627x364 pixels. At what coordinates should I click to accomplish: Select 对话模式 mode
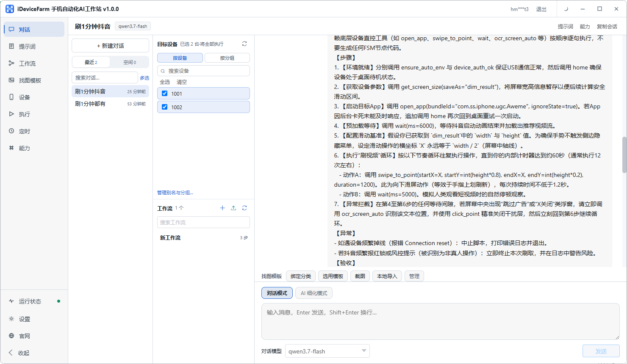277,293
